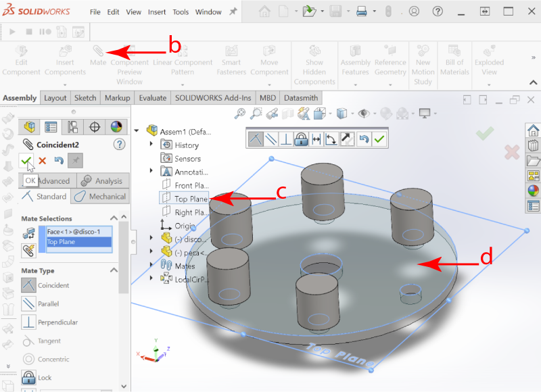Select Coincident in the floating mate toolbar

pyautogui.click(x=256, y=139)
